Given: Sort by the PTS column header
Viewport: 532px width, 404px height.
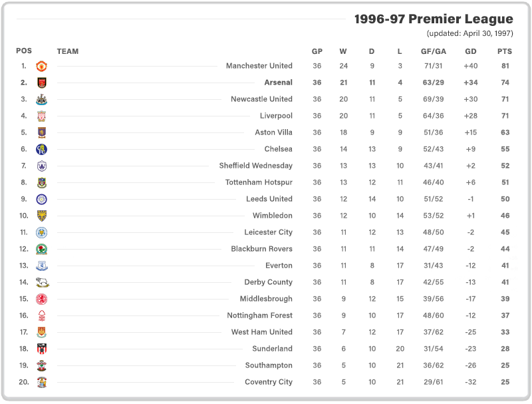Looking at the screenshot, I should [x=505, y=51].
